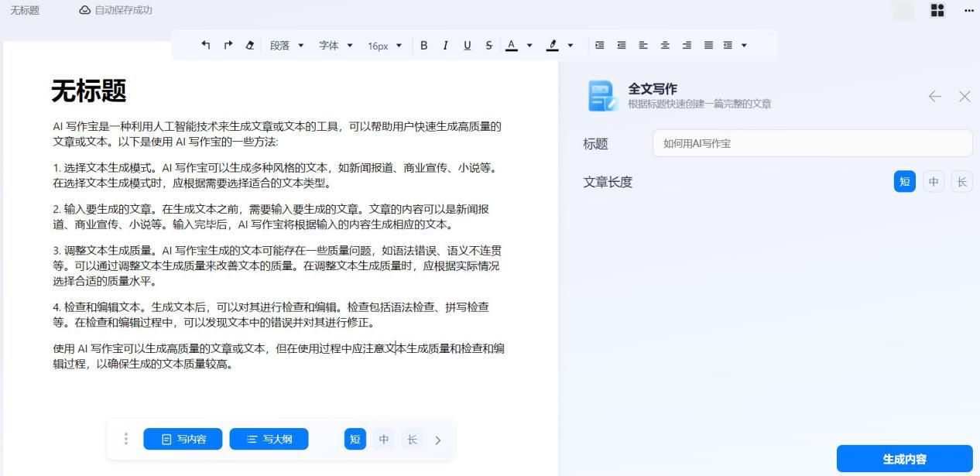Image resolution: width=980 pixels, height=476 pixels.
Task: Expand the highlight color picker arrow
Action: tap(571, 46)
